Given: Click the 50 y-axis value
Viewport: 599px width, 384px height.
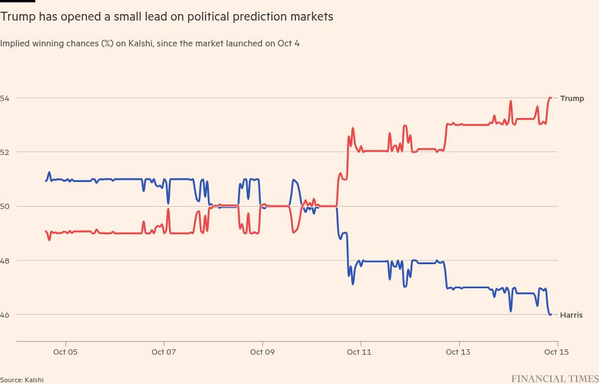Looking at the screenshot, I should [x=4, y=207].
